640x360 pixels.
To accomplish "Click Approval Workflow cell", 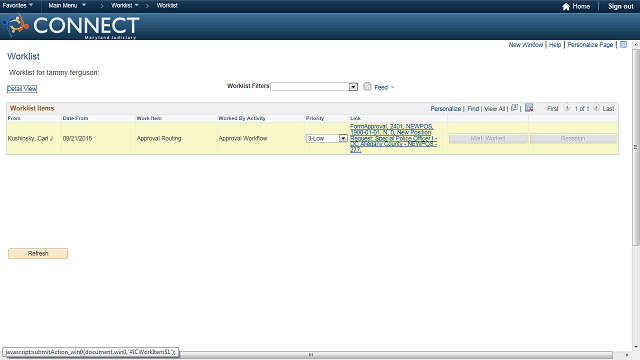I will click(x=242, y=138).
